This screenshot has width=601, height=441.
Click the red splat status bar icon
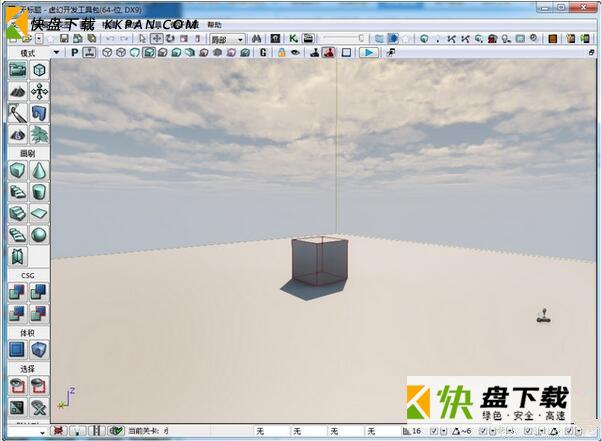(58, 431)
